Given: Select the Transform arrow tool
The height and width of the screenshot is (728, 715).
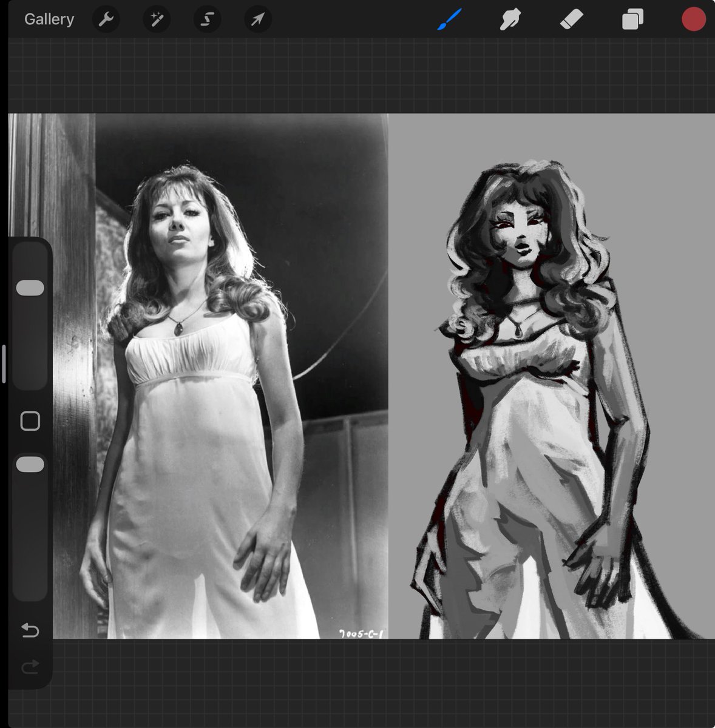Looking at the screenshot, I should [x=257, y=19].
